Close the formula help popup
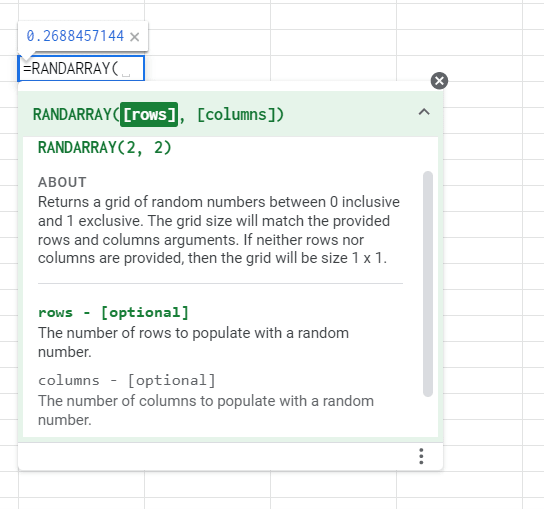The width and height of the screenshot is (544, 509). pos(439,81)
